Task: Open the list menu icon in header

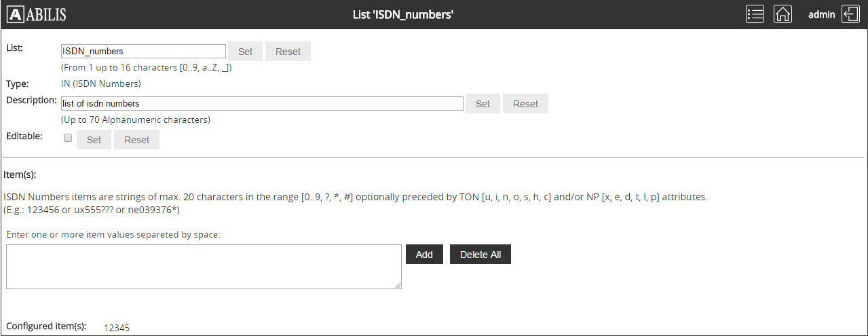Action: tap(755, 14)
